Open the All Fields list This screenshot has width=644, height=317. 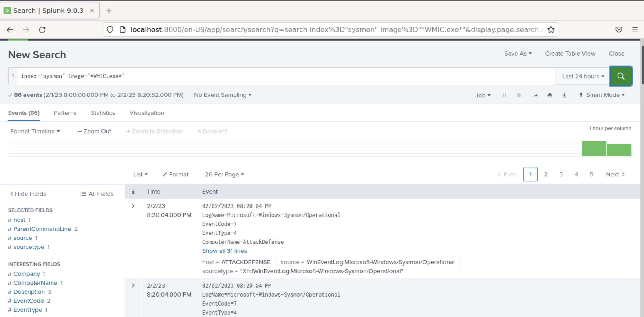pyautogui.click(x=97, y=194)
